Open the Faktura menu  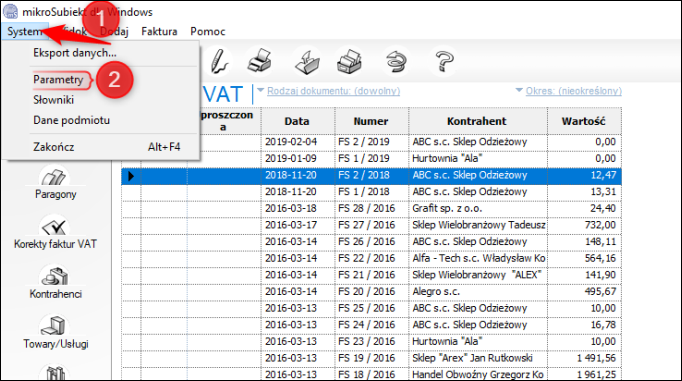(x=159, y=31)
